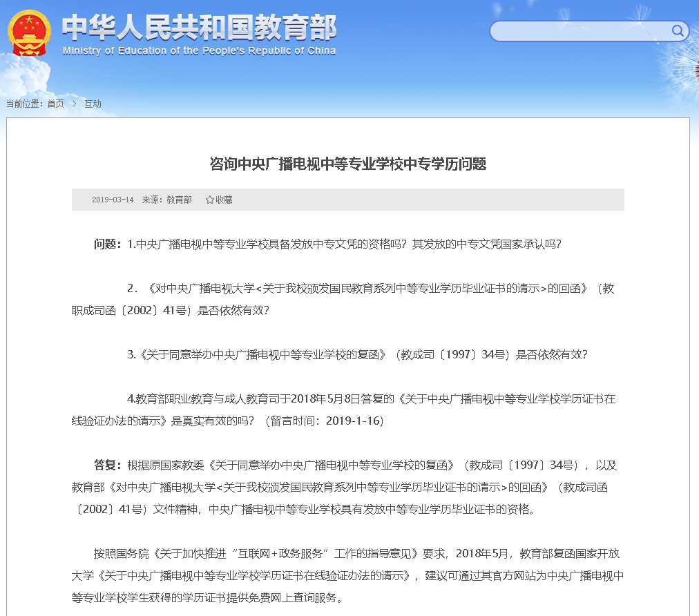Open the 互动 breadcrumb link
Image resolution: width=699 pixels, height=616 pixels.
coord(93,104)
